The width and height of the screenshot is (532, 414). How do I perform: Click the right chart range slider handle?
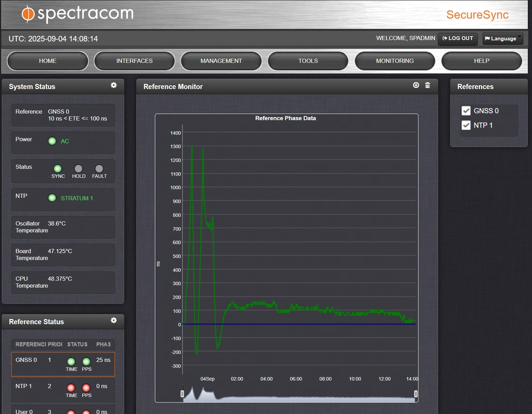pyautogui.click(x=415, y=394)
